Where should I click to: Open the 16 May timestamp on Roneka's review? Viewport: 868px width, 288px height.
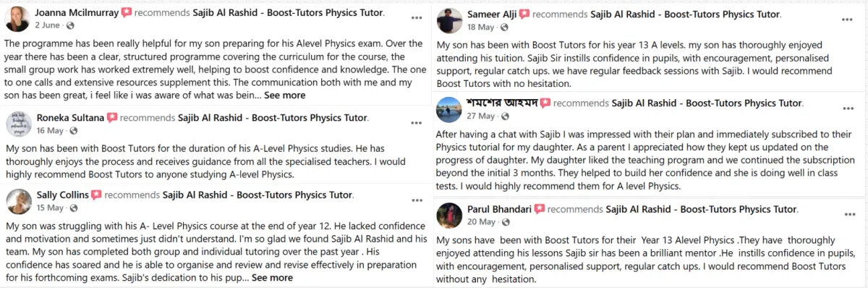pyautogui.click(x=50, y=131)
